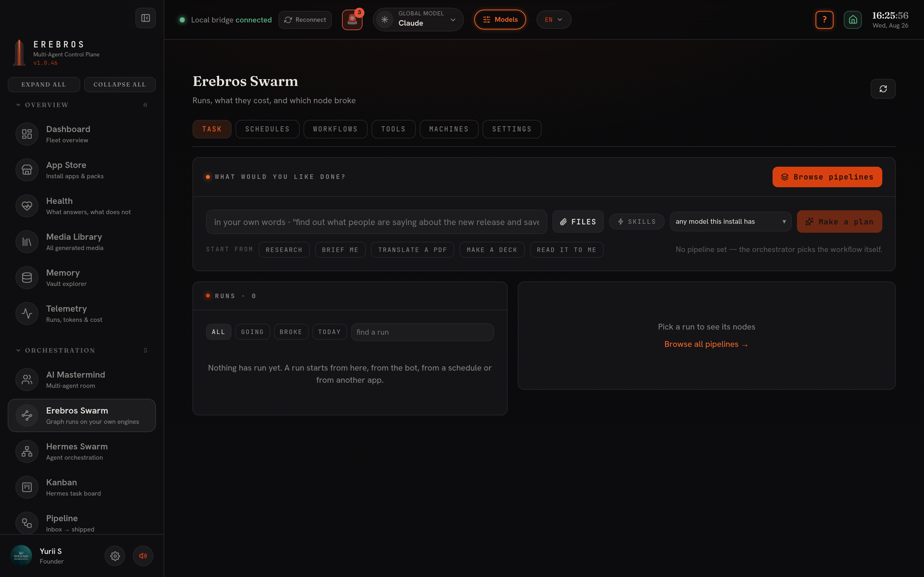
Task: Open the alert siren notifications icon
Action: pos(352,20)
